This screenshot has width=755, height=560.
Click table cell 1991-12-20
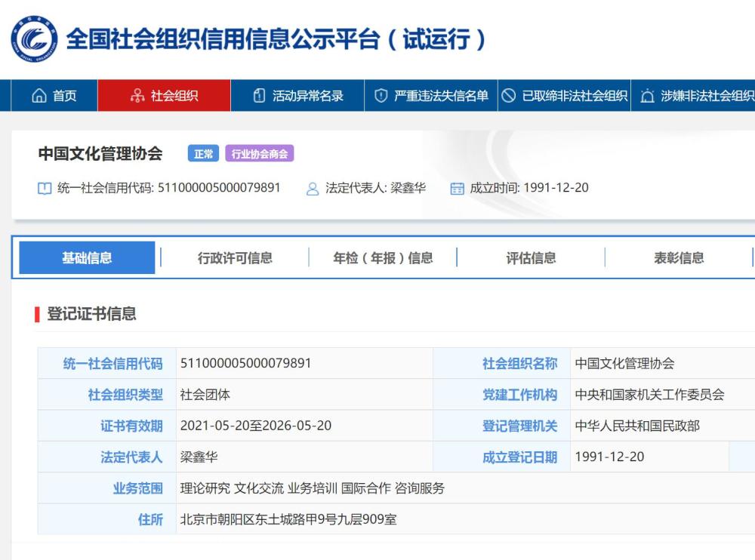(x=609, y=457)
